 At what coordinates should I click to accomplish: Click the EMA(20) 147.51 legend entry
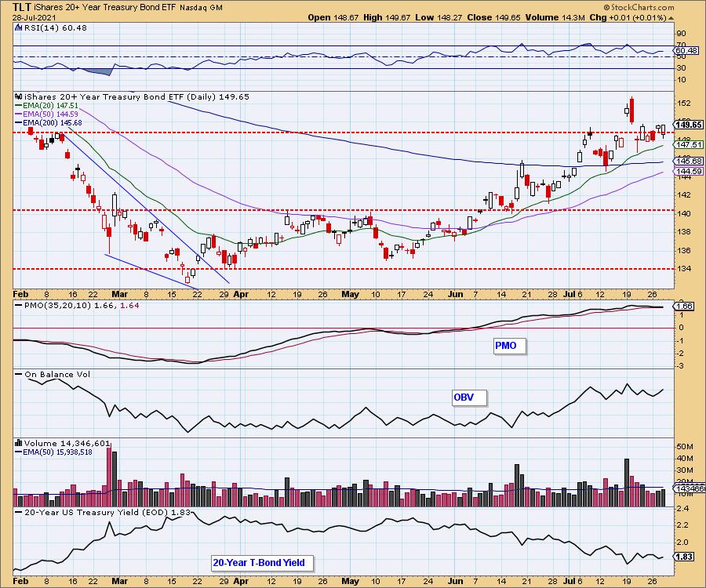click(x=46, y=106)
